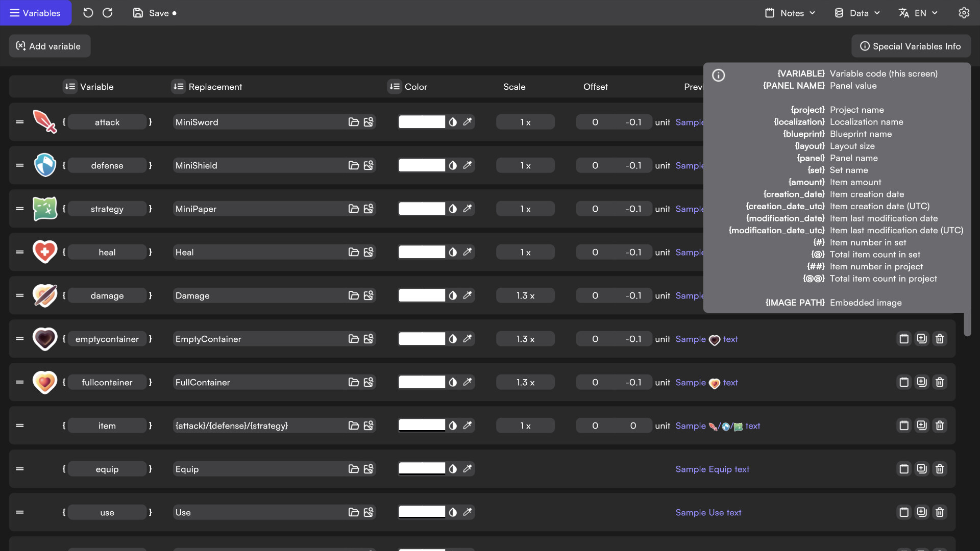Open the Notes dropdown
This screenshot has height=551, width=980.
pos(790,13)
